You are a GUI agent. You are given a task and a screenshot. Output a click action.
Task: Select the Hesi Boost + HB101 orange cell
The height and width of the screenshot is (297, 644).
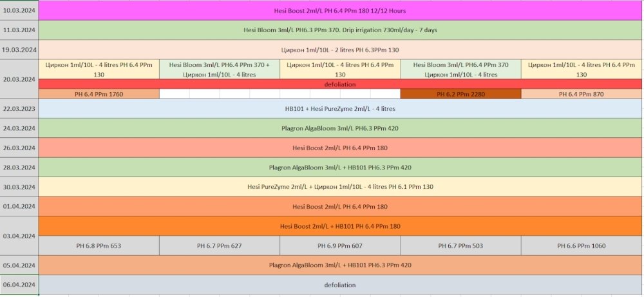click(340, 226)
